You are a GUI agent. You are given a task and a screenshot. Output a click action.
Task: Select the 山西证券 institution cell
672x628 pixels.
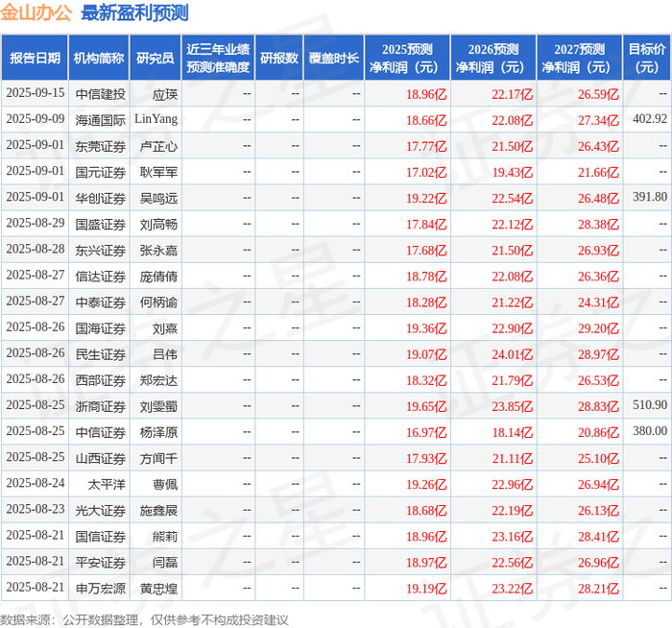(x=100, y=459)
